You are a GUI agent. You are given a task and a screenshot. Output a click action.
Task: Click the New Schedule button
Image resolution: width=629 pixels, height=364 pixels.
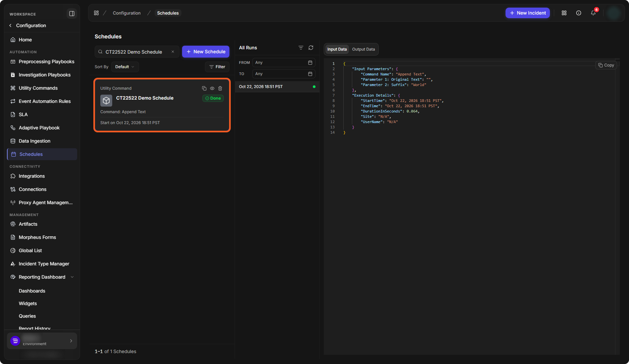click(x=206, y=52)
